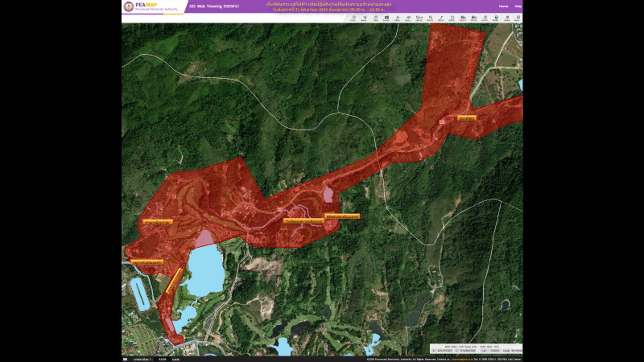Select the circle area measurement tool
The height and width of the screenshot is (362, 644).
[452, 18]
